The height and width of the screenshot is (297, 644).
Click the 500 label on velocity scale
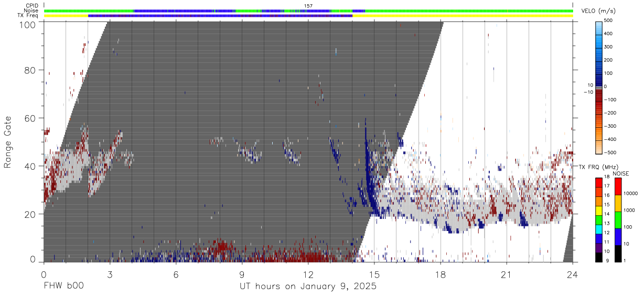(608, 20)
